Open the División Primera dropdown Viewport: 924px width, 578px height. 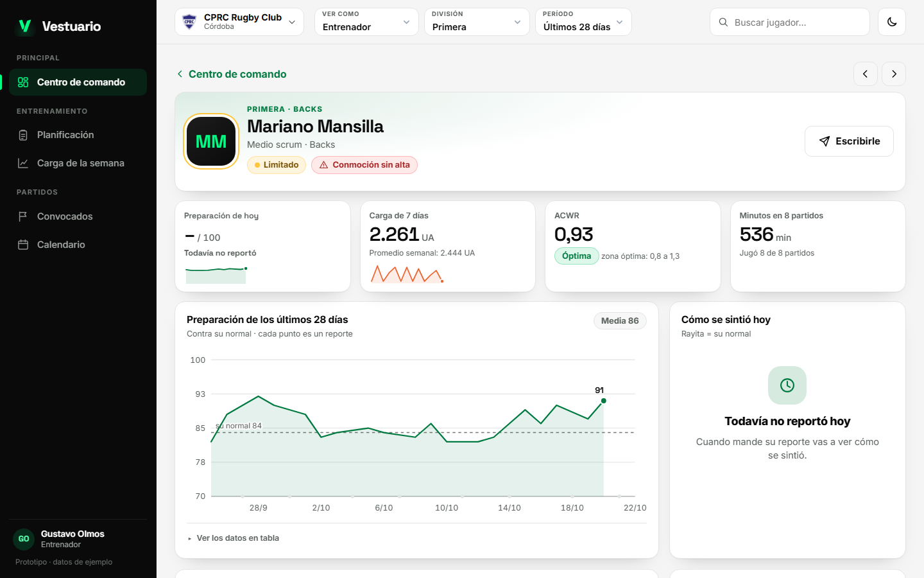point(477,22)
